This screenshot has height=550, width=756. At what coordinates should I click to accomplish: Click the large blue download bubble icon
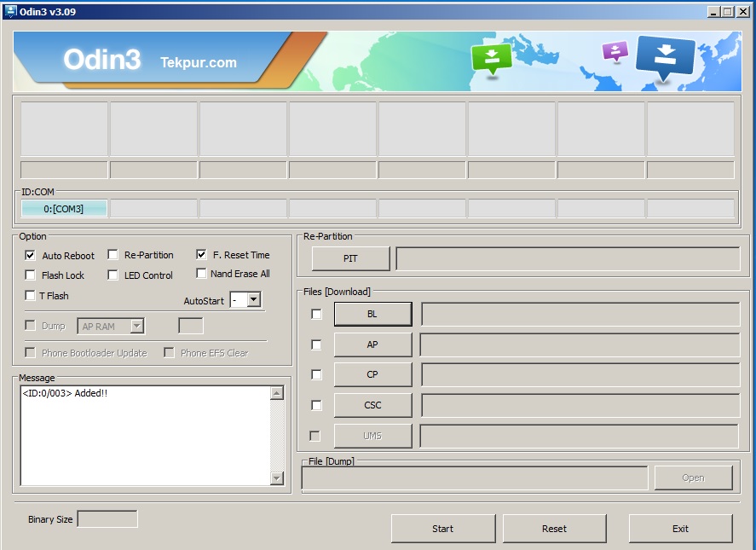coord(666,59)
